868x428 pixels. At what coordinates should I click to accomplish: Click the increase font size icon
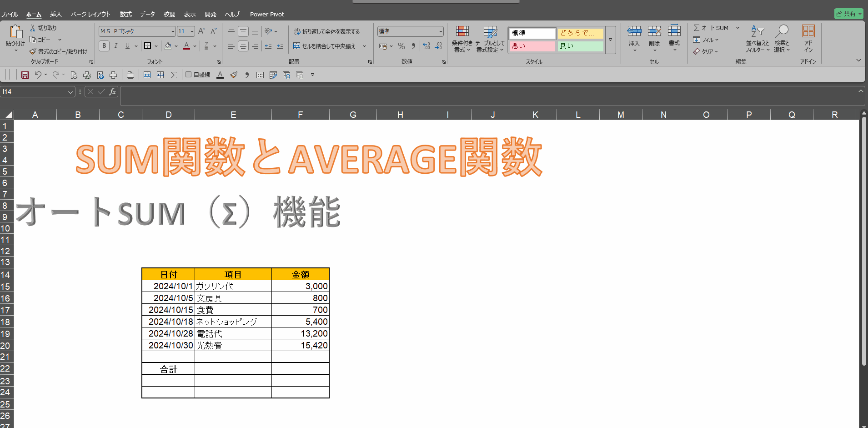pos(201,31)
